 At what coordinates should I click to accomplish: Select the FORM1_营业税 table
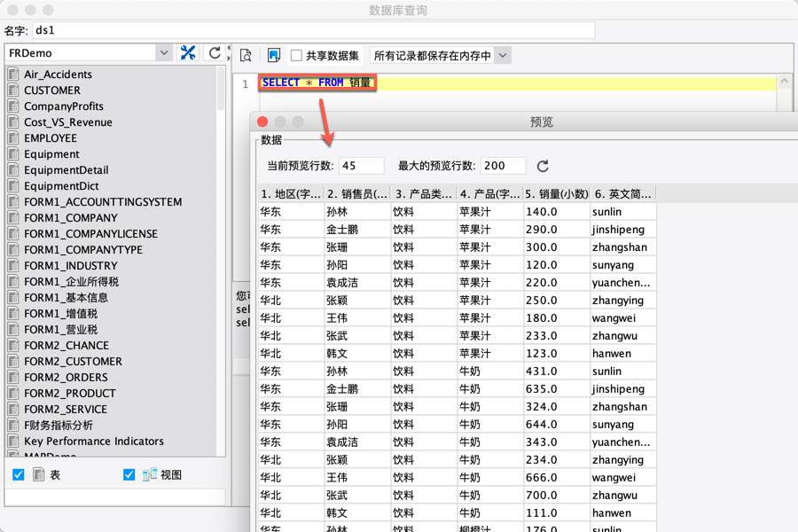tap(60, 329)
